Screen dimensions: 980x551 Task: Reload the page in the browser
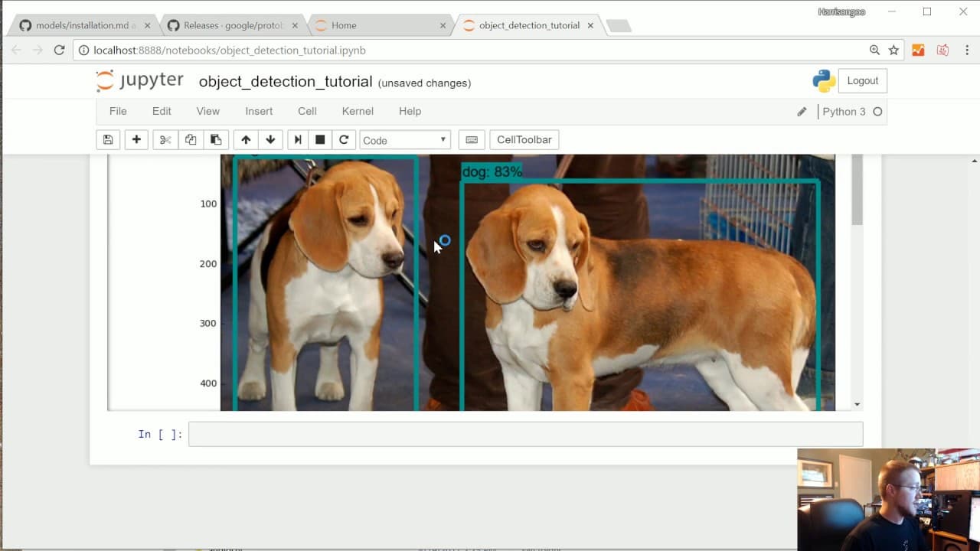tap(59, 50)
